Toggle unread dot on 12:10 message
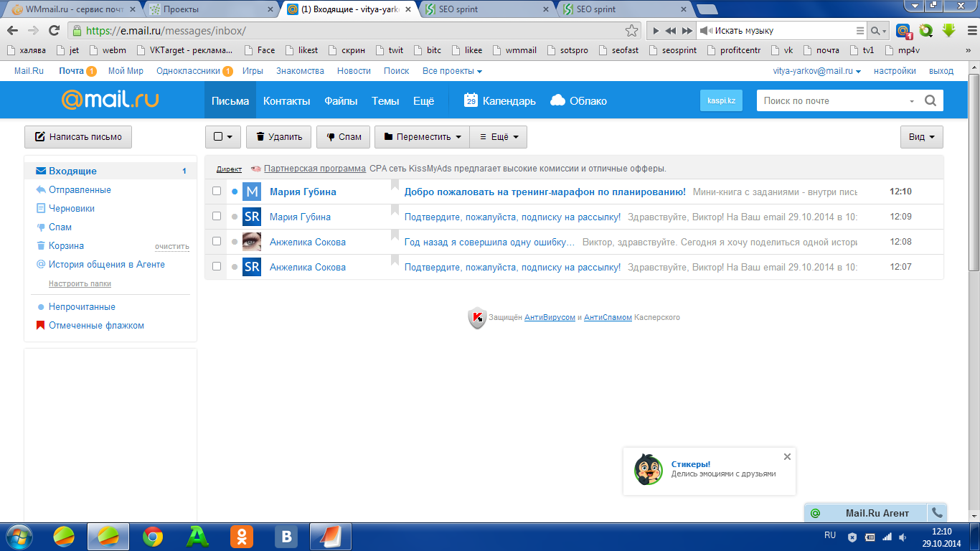Viewport: 980px width, 551px height. click(x=235, y=192)
